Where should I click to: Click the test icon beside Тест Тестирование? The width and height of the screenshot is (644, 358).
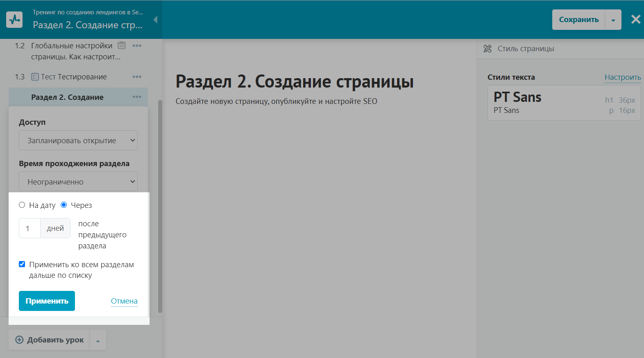point(35,77)
